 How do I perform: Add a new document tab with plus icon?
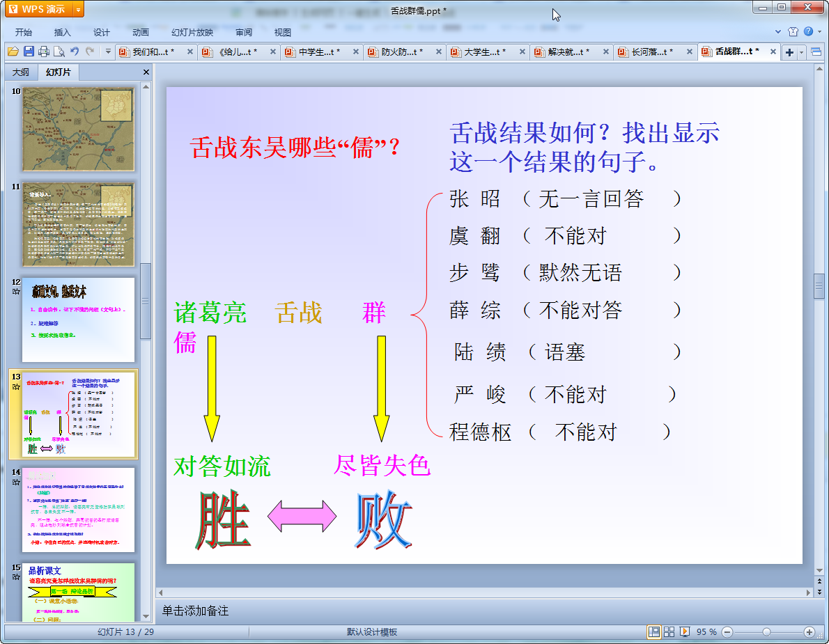coord(789,52)
